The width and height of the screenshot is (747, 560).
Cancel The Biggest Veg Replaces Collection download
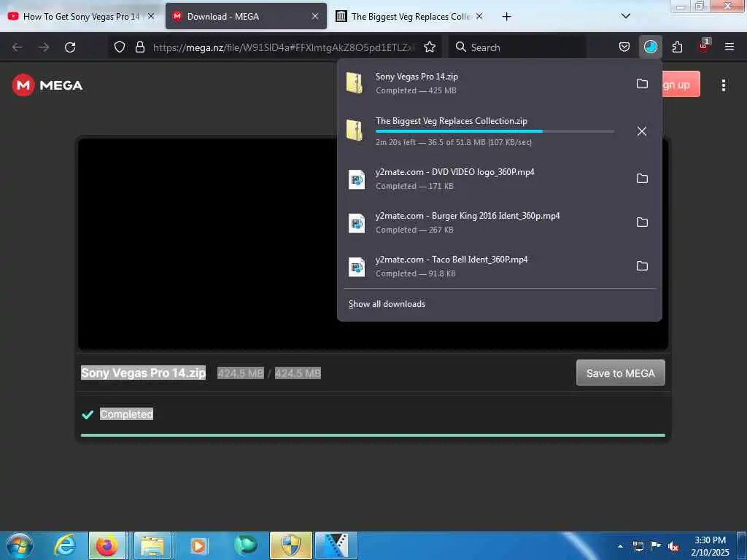click(642, 131)
